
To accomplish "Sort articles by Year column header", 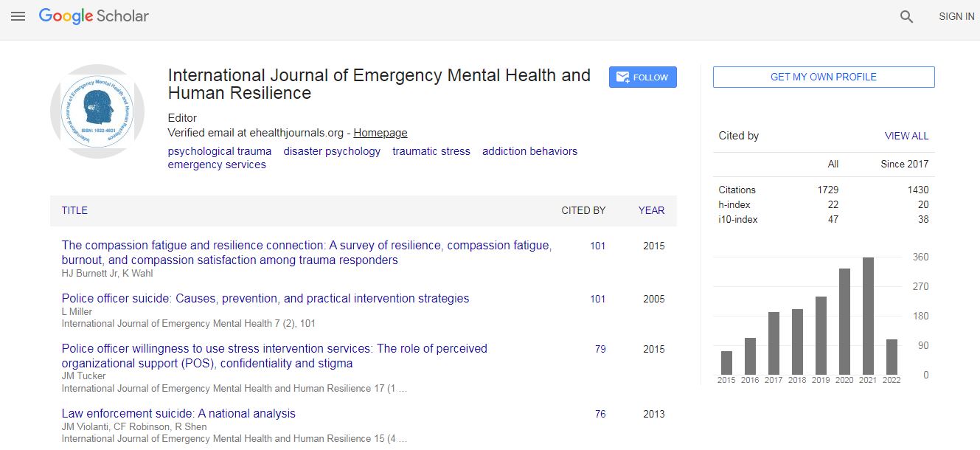I will (651, 210).
